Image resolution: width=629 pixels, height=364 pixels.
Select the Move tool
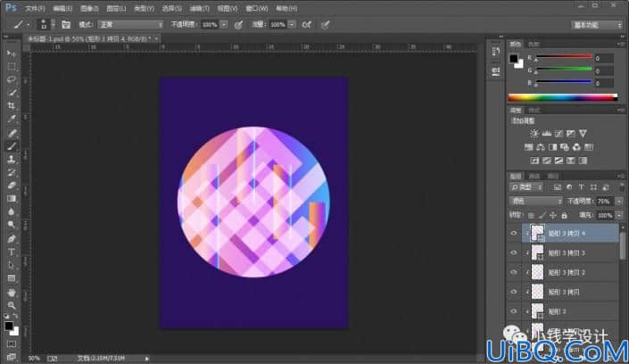pyautogui.click(x=12, y=54)
